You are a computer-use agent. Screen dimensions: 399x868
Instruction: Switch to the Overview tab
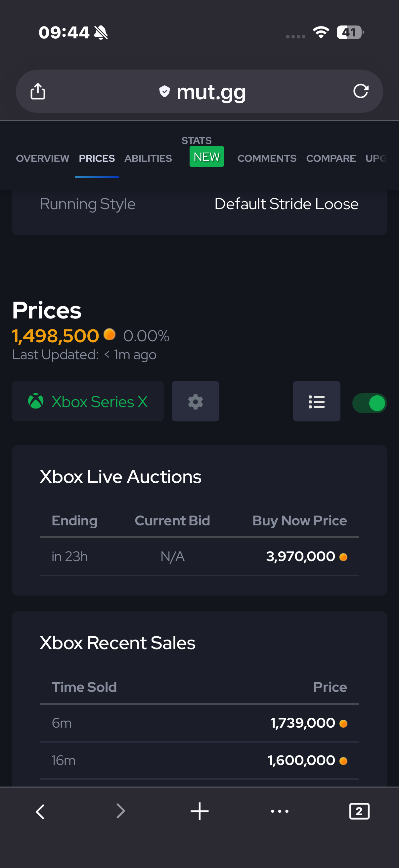pos(42,158)
